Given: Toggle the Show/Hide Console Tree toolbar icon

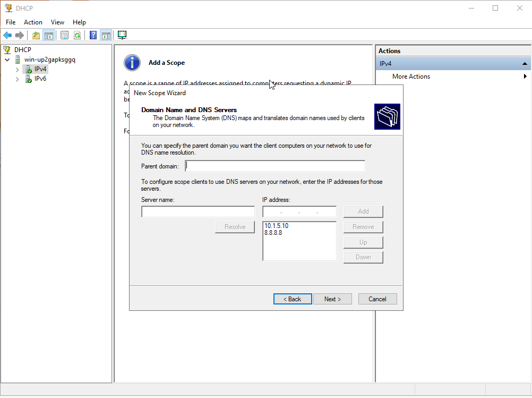Looking at the screenshot, I should coord(48,36).
